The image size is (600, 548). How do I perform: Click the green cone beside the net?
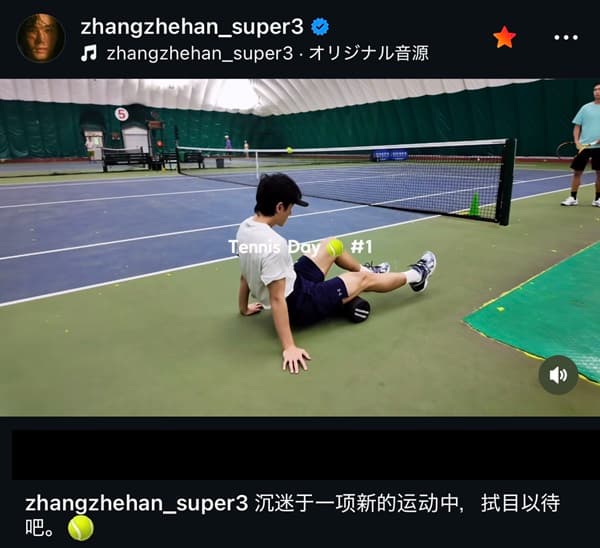(x=475, y=204)
